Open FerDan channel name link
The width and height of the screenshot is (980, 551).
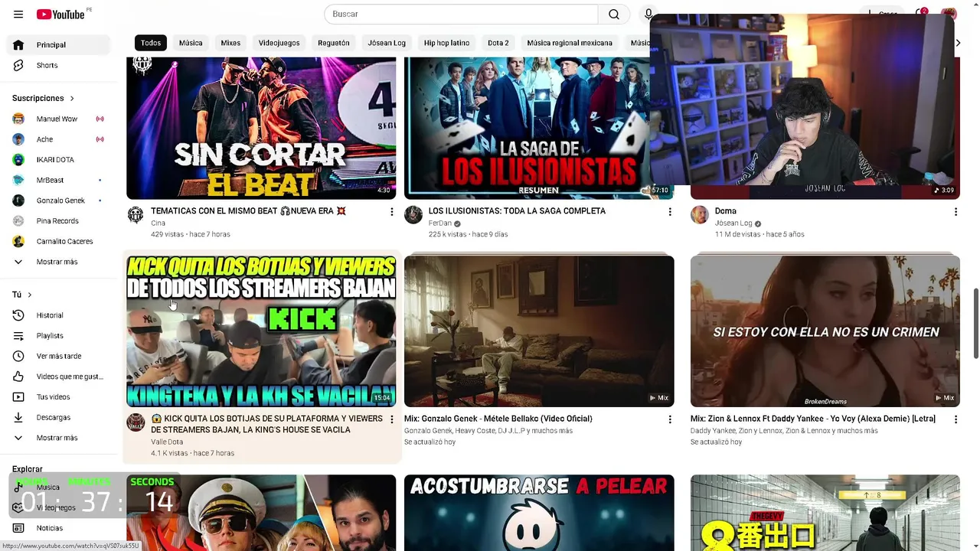[x=440, y=223]
